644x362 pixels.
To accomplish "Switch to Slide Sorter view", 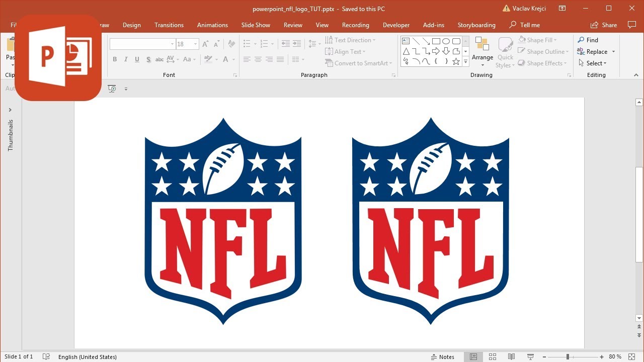I will pos(492,356).
